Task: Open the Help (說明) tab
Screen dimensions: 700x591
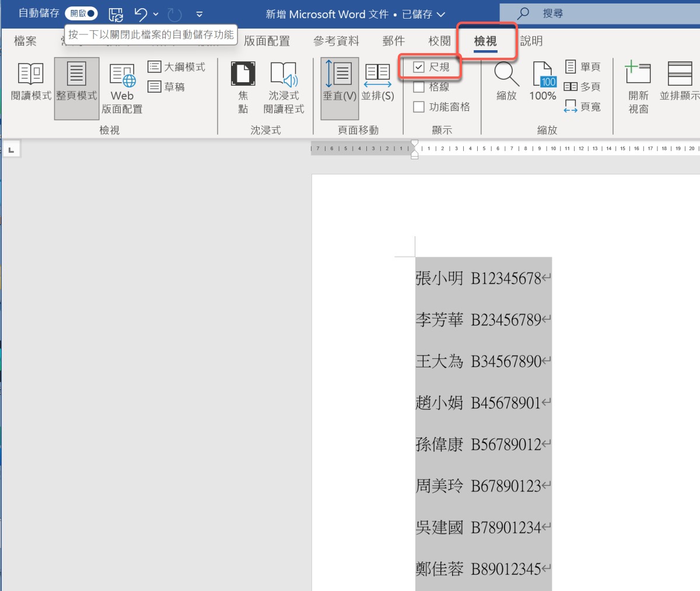Action: coord(531,41)
